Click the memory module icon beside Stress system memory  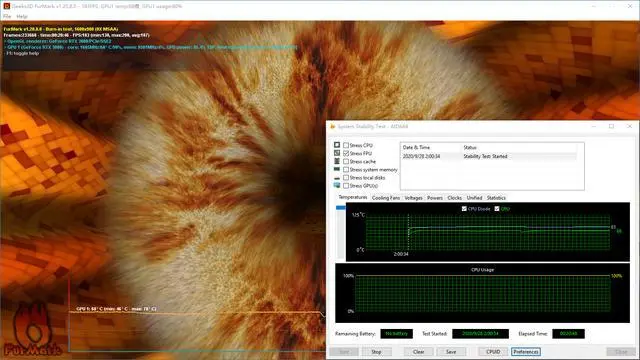coord(337,169)
